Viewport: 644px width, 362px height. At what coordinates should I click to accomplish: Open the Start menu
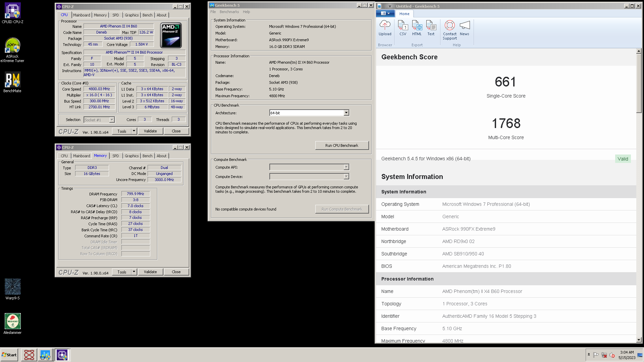(x=9, y=355)
